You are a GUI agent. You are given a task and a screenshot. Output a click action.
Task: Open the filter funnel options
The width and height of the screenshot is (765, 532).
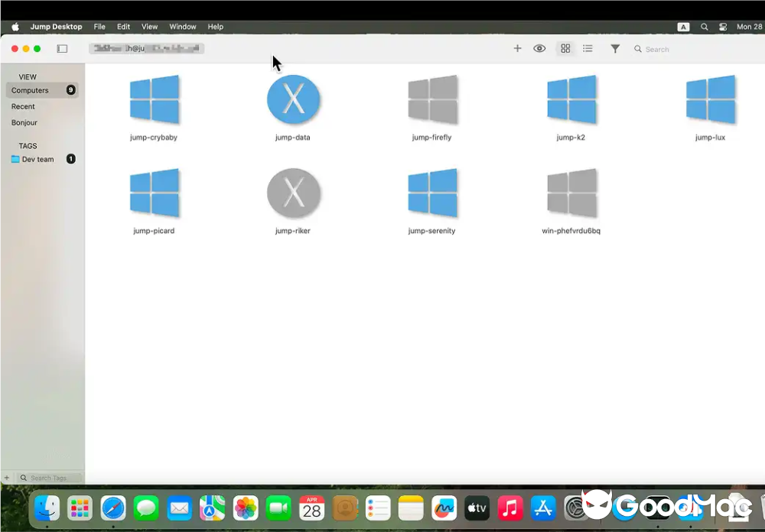pyautogui.click(x=615, y=49)
